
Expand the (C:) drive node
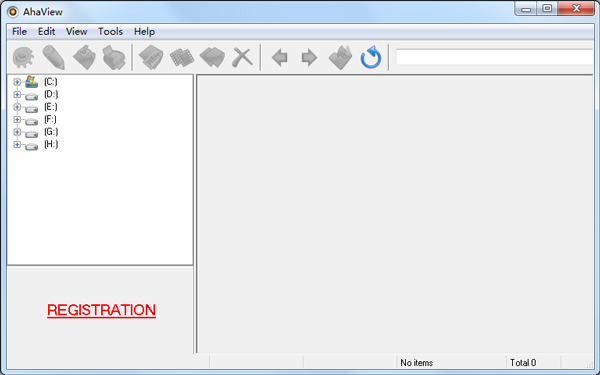pyautogui.click(x=17, y=82)
